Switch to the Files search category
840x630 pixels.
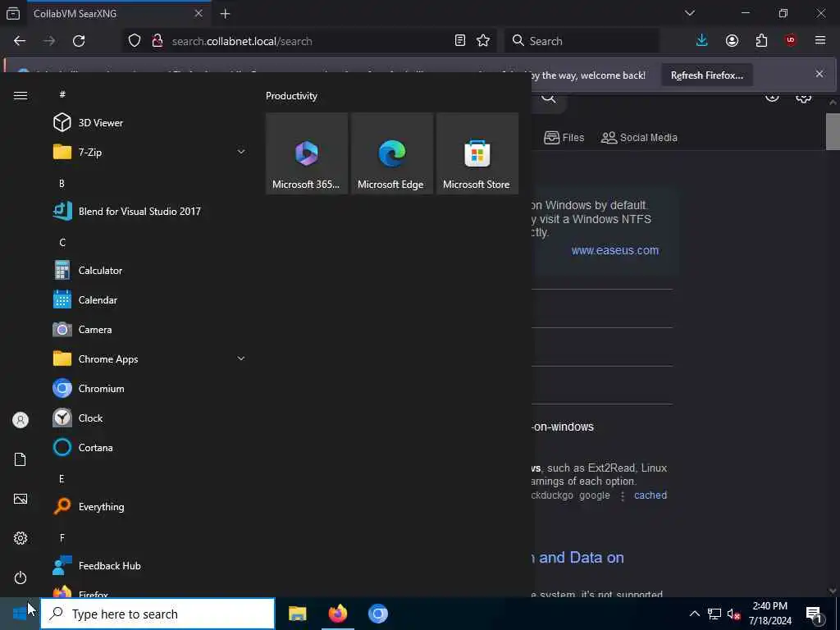click(564, 138)
